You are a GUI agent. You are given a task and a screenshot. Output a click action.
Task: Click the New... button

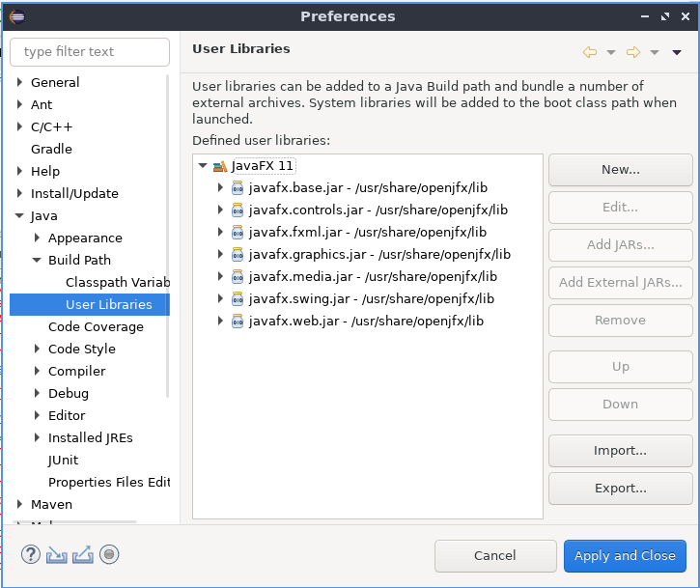(620, 170)
